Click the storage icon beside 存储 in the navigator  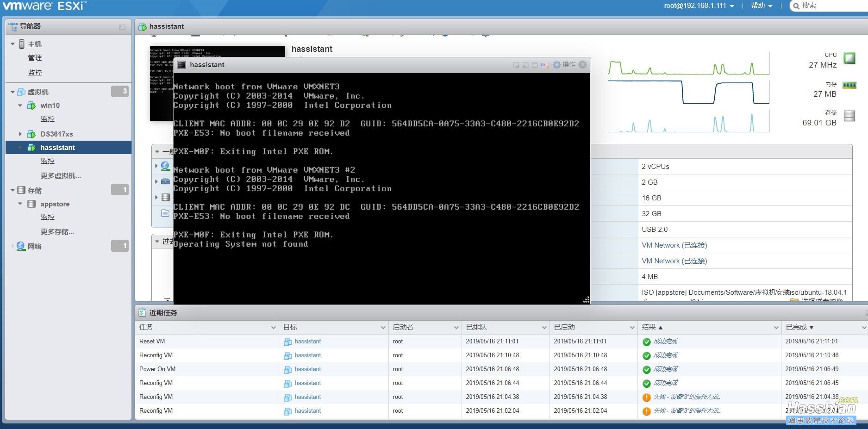21,190
